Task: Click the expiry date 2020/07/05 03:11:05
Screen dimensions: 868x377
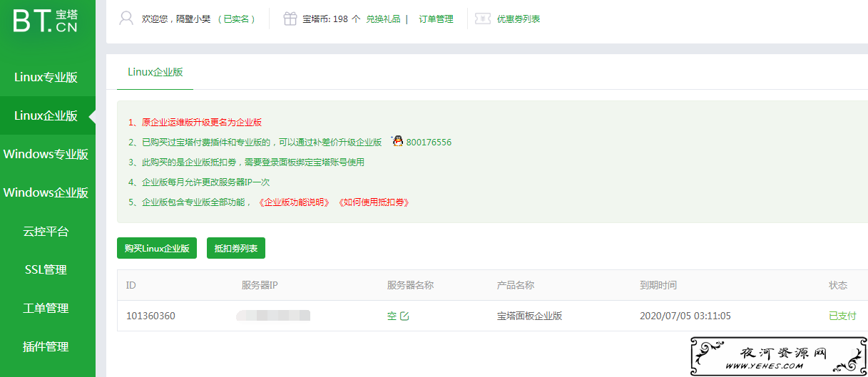Action: coord(685,316)
